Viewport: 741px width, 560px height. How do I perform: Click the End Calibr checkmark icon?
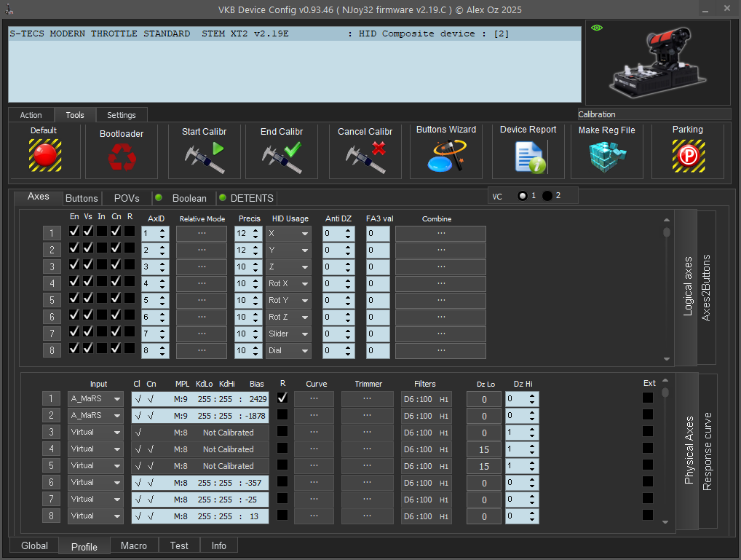(x=282, y=157)
